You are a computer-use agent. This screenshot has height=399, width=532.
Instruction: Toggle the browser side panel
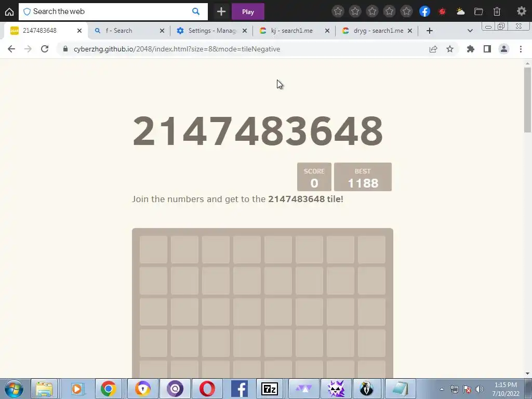(487, 49)
